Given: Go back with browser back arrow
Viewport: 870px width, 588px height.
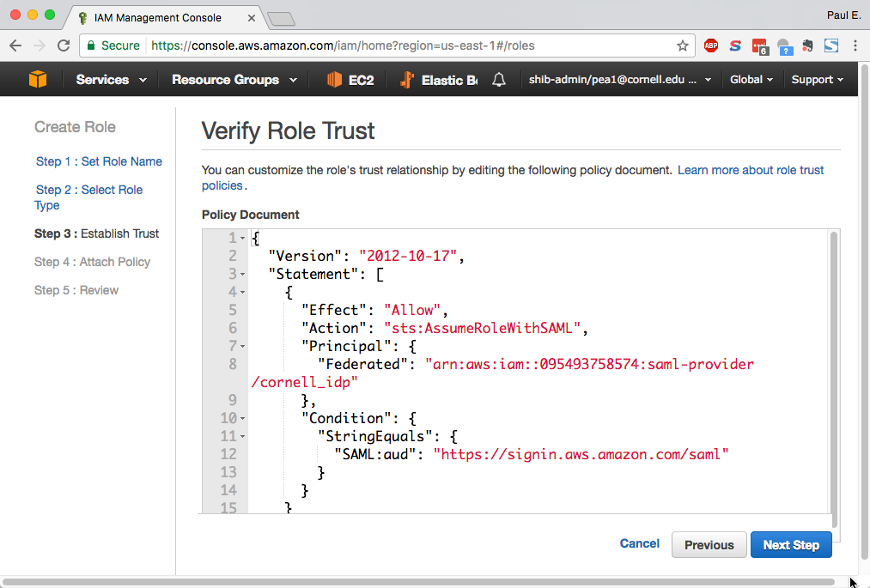Looking at the screenshot, I should pos(15,45).
